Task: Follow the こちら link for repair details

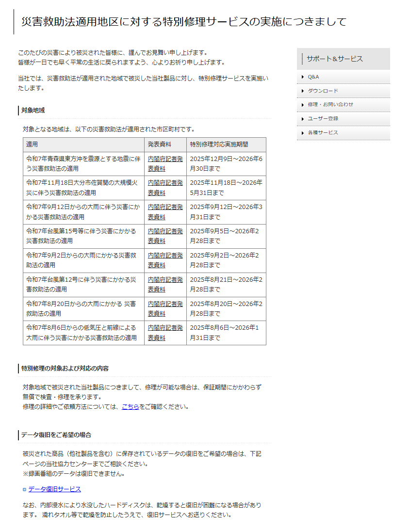Action: pos(131,406)
